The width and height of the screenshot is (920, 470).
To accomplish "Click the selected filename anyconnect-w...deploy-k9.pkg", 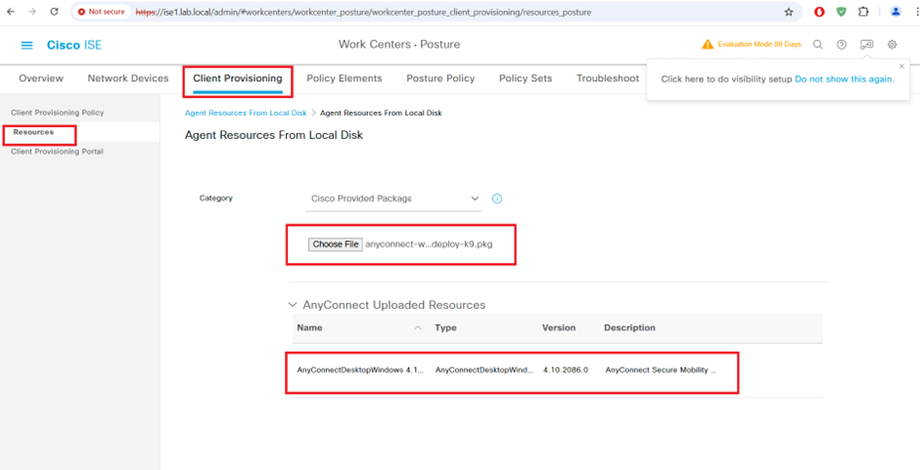I will point(429,245).
